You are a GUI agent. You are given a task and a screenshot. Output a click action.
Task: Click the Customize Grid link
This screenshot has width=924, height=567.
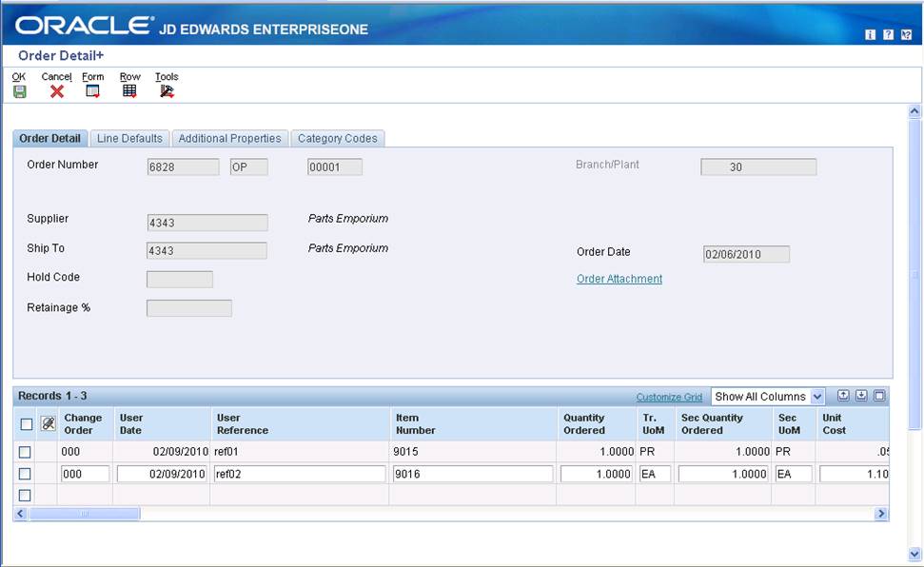click(x=669, y=398)
